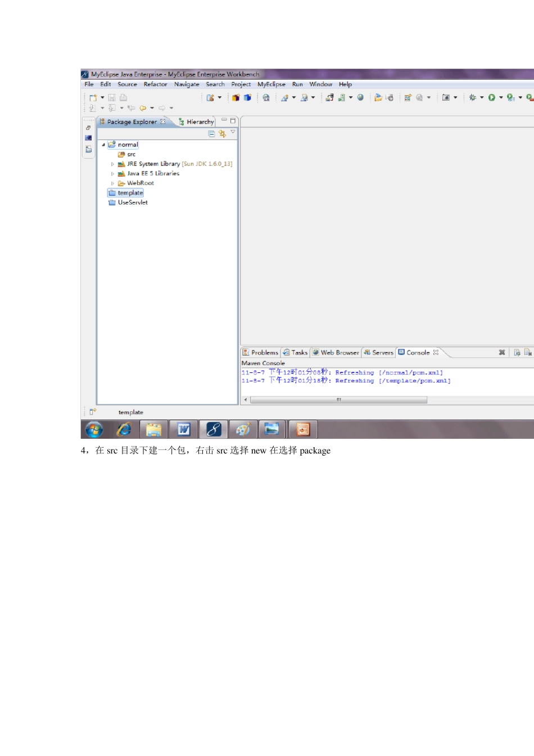
Task: Click the run/stop server toolbar icon
Action: (x=341, y=98)
